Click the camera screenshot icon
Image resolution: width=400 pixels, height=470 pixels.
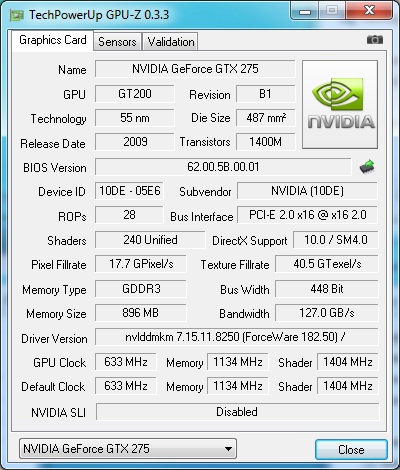(x=375, y=40)
